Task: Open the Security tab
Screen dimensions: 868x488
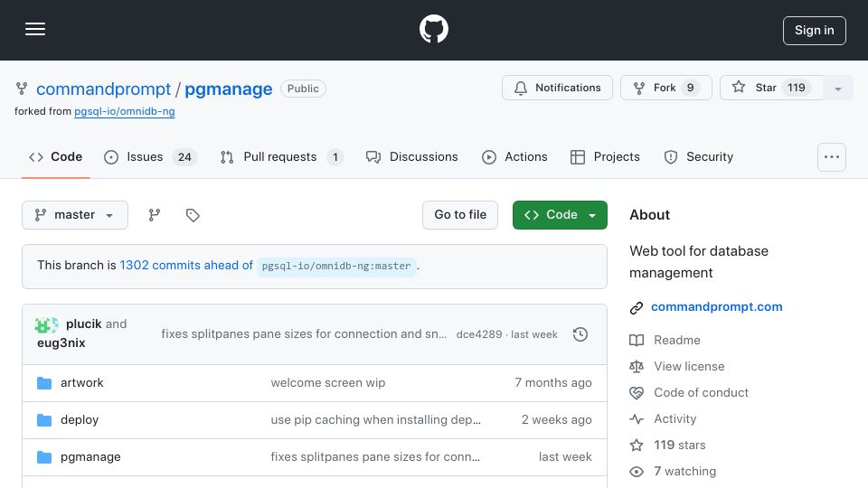Action: (x=699, y=157)
